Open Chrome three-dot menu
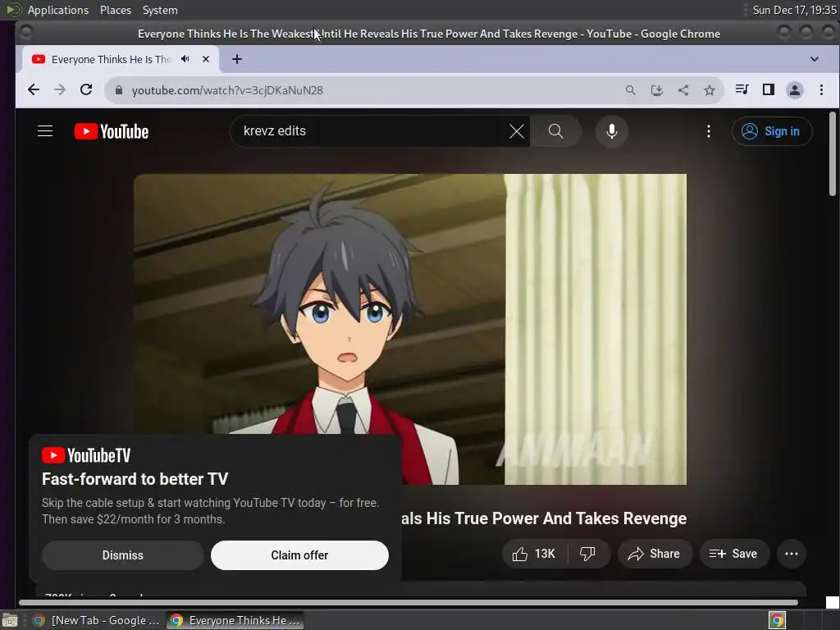This screenshot has height=630, width=840. (821, 90)
